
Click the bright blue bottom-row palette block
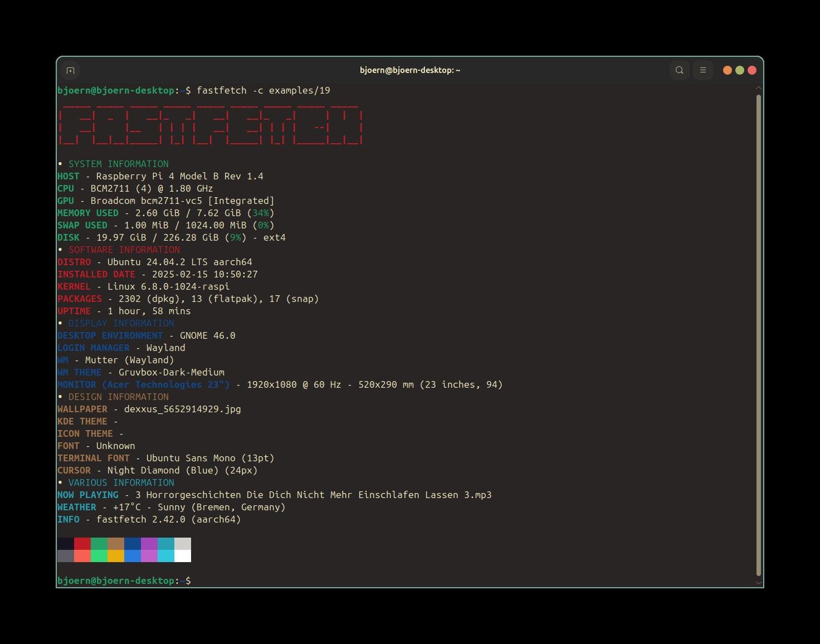tap(133, 556)
